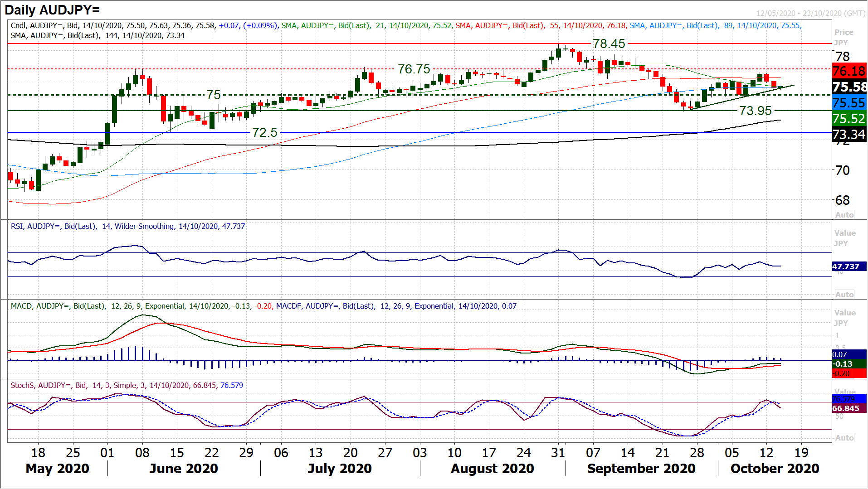Click the Cndl AUDJPY= candle legend text

click(144, 25)
